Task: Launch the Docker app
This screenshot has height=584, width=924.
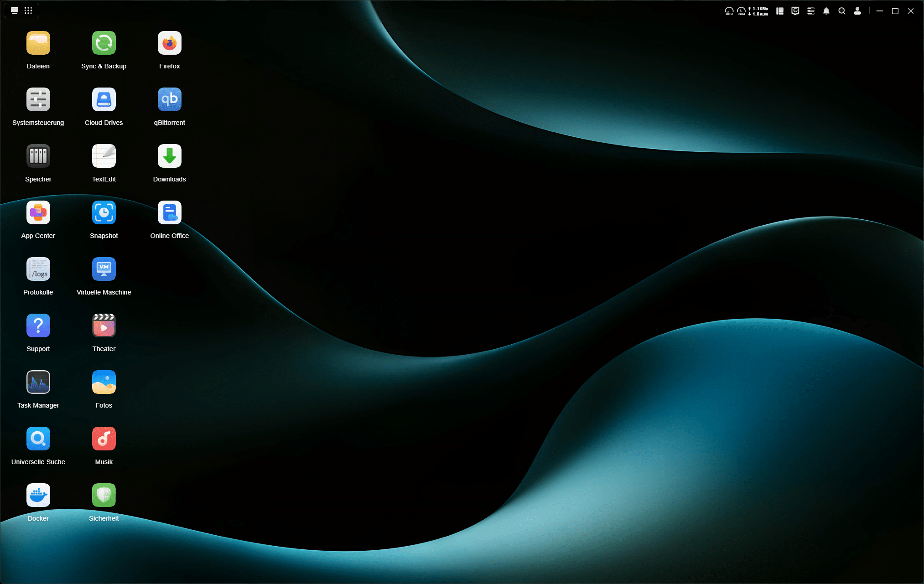Action: coord(38,496)
